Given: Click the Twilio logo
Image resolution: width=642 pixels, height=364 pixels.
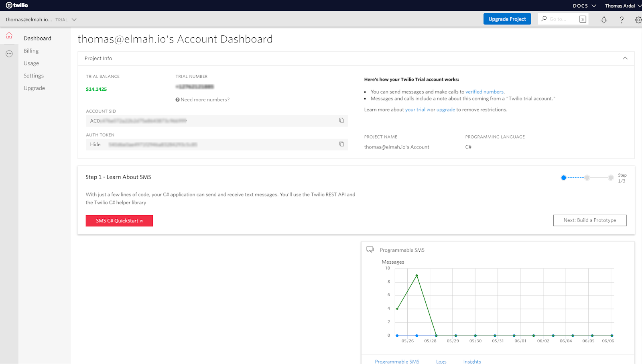Looking at the screenshot, I should [x=17, y=5].
